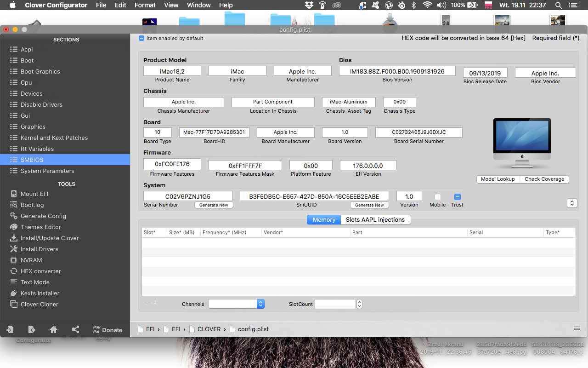Toggle the Trust checkbox
588x368 pixels.
click(x=457, y=197)
